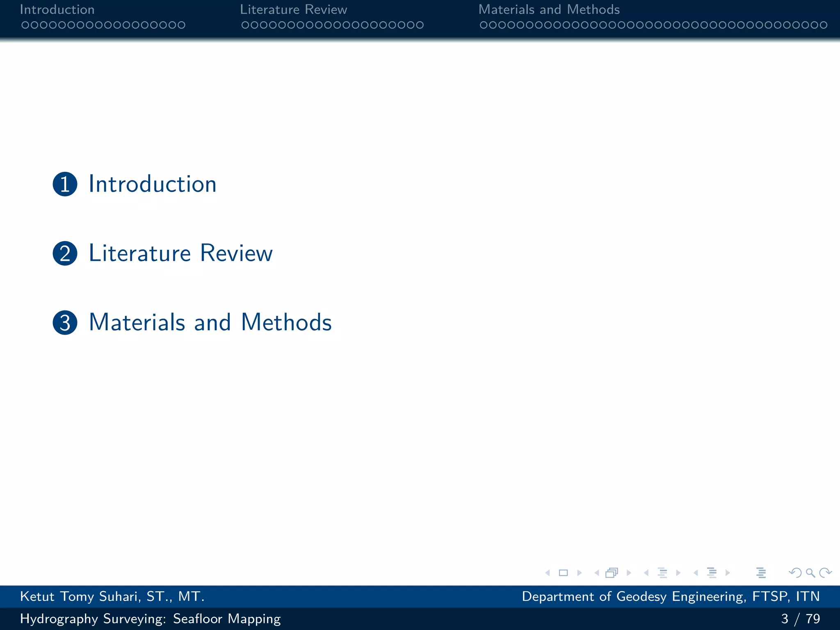840x630 pixels.
Task: Go to previous slide using slide left arrow
Action: click(x=548, y=573)
